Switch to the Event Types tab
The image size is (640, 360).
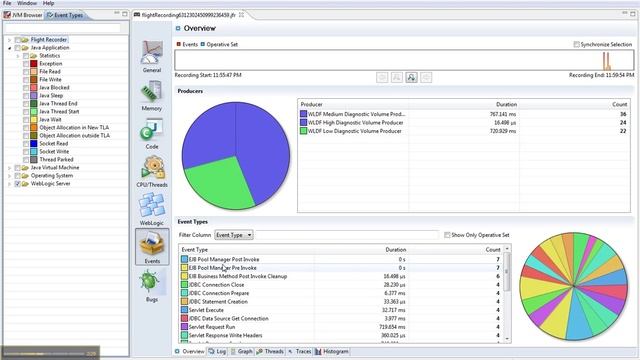pos(65,15)
